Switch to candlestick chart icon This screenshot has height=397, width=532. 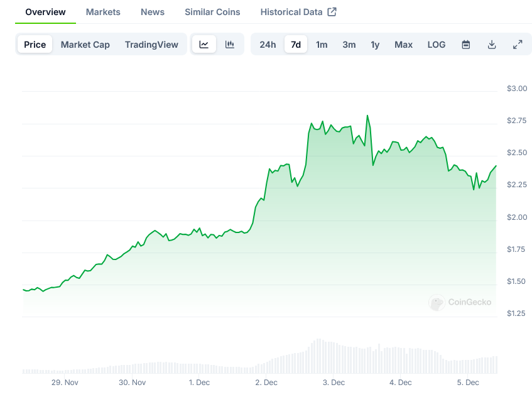(x=230, y=45)
